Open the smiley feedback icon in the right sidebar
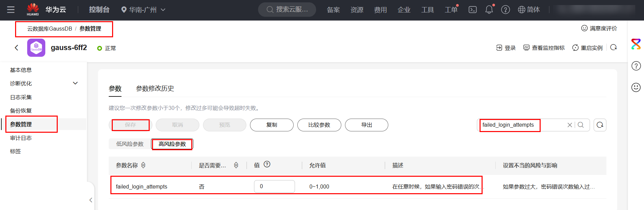 (636, 87)
